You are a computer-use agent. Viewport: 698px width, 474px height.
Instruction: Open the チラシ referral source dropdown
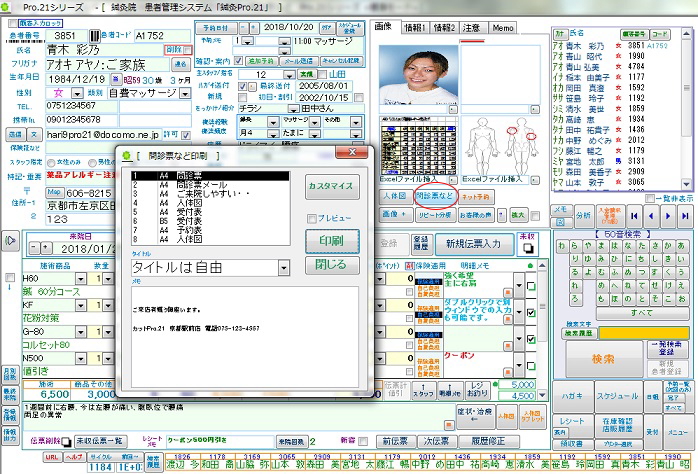pos(293,109)
